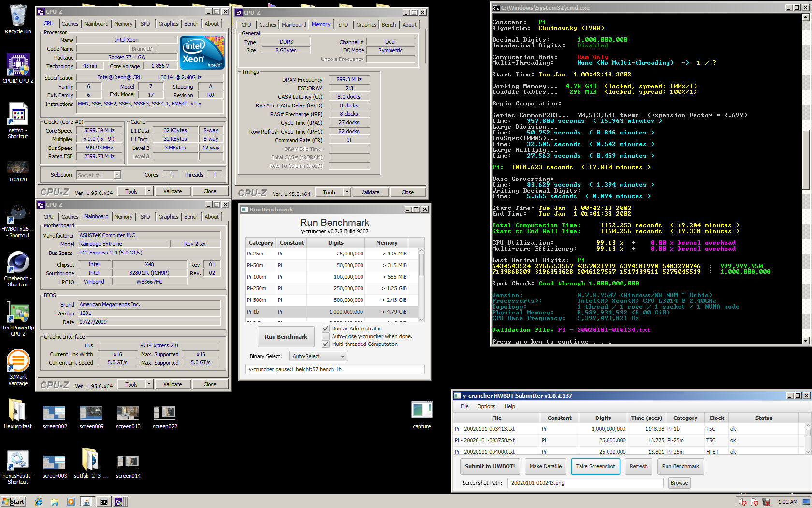Open Internet Explorer from the taskbar

point(39,502)
